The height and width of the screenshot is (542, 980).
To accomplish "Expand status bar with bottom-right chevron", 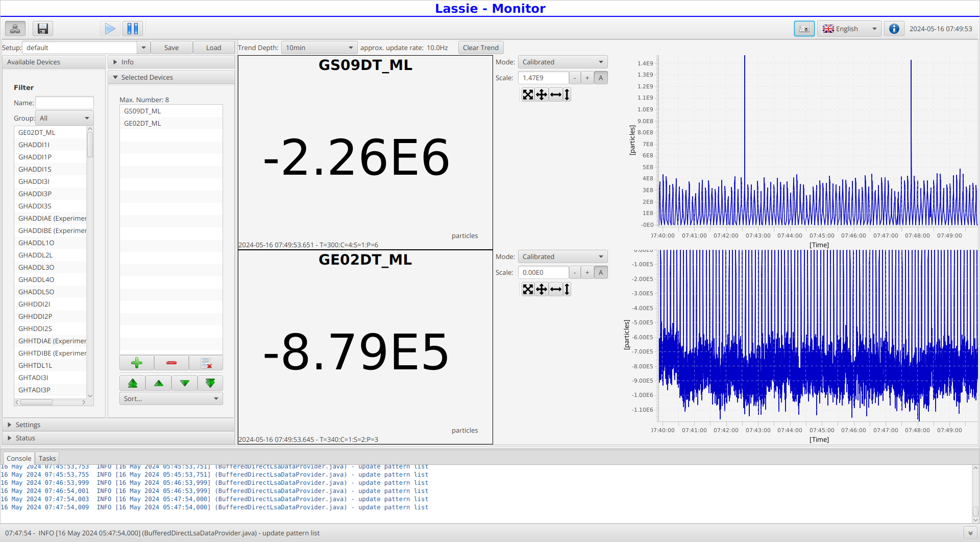I will click(x=970, y=533).
